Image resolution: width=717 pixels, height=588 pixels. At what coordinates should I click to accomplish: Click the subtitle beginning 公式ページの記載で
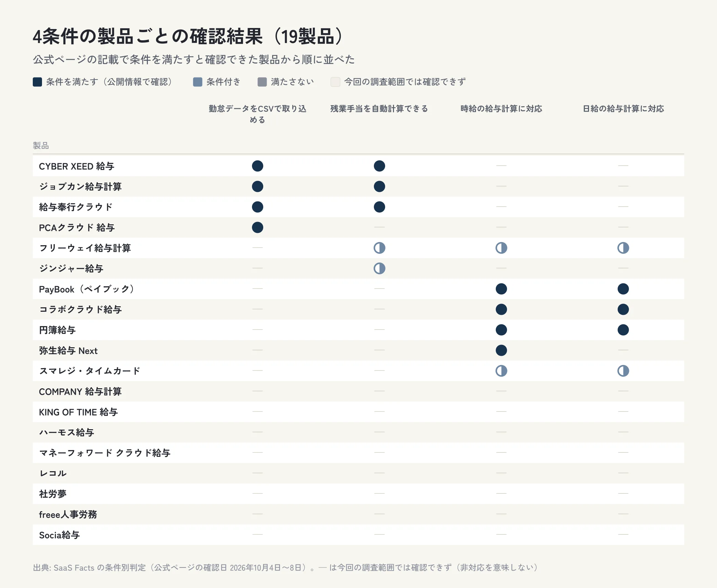click(194, 59)
